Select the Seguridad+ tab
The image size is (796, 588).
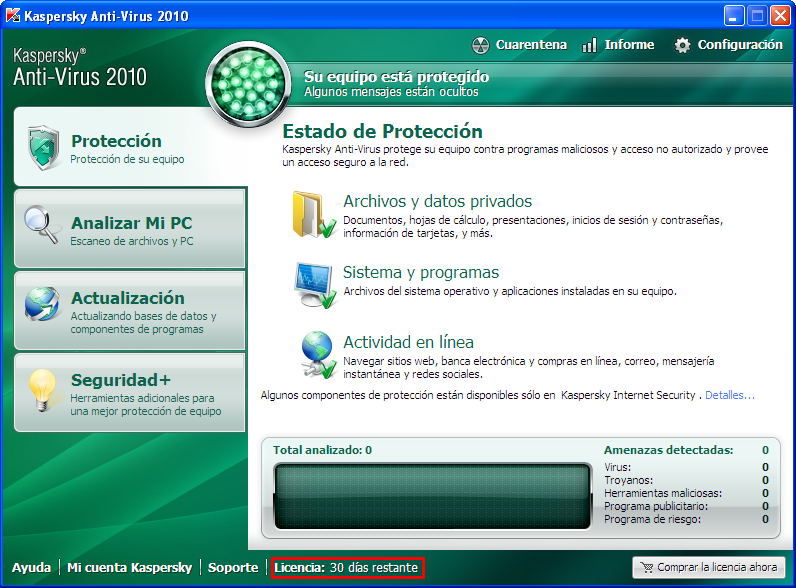[x=130, y=393]
